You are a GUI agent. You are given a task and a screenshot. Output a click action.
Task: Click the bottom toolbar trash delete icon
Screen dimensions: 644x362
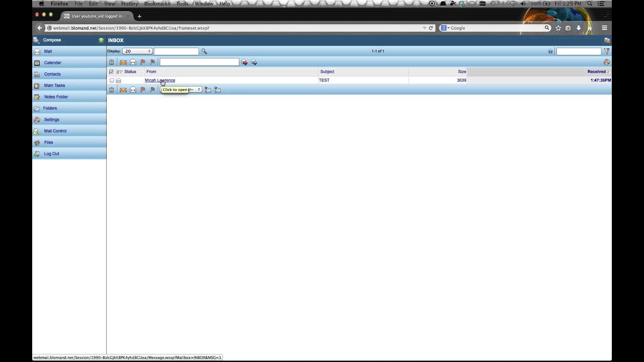(112, 90)
